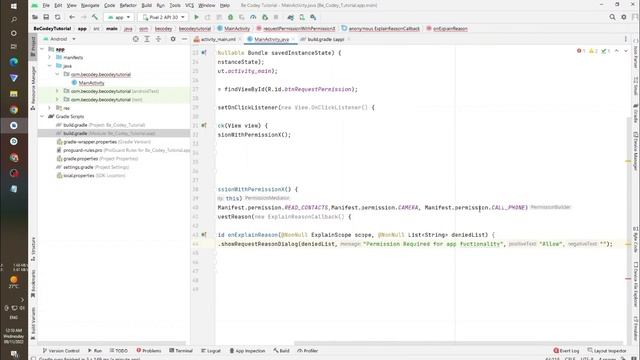Open Edge browser from the taskbar
Screen dimensions: 640x360
click(x=14, y=62)
